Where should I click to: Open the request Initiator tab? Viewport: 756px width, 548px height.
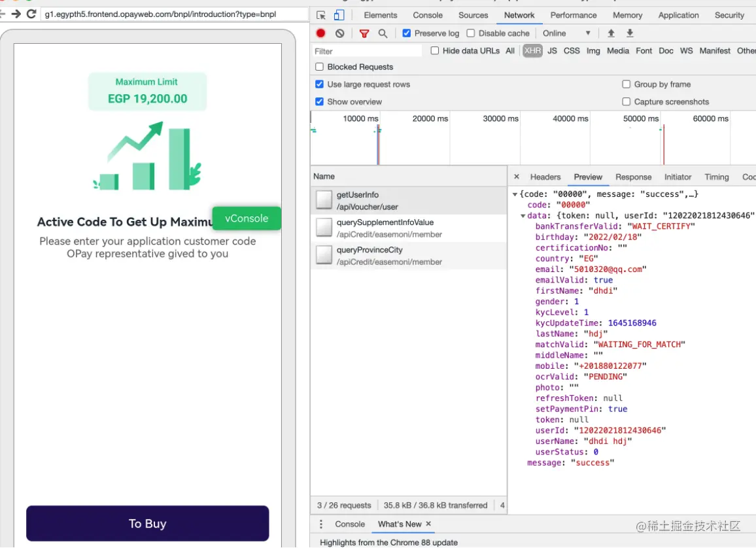click(678, 177)
